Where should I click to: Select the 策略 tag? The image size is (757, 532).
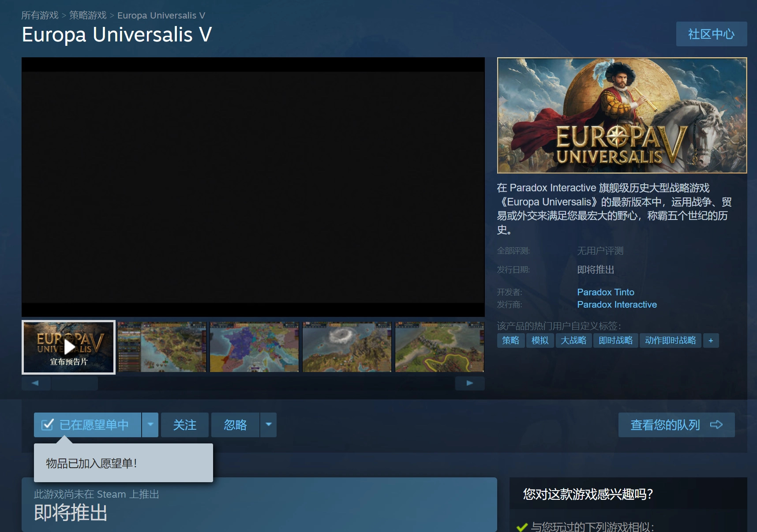pyautogui.click(x=511, y=340)
